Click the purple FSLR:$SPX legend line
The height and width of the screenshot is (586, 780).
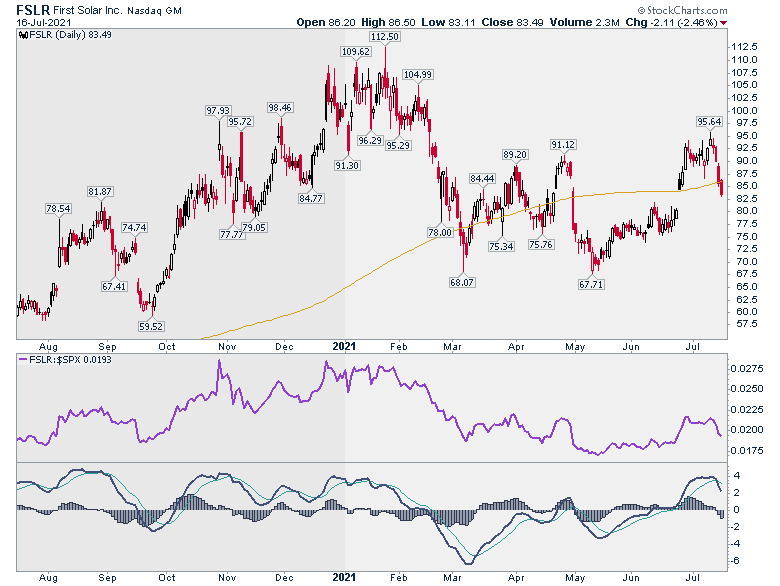coord(23,359)
